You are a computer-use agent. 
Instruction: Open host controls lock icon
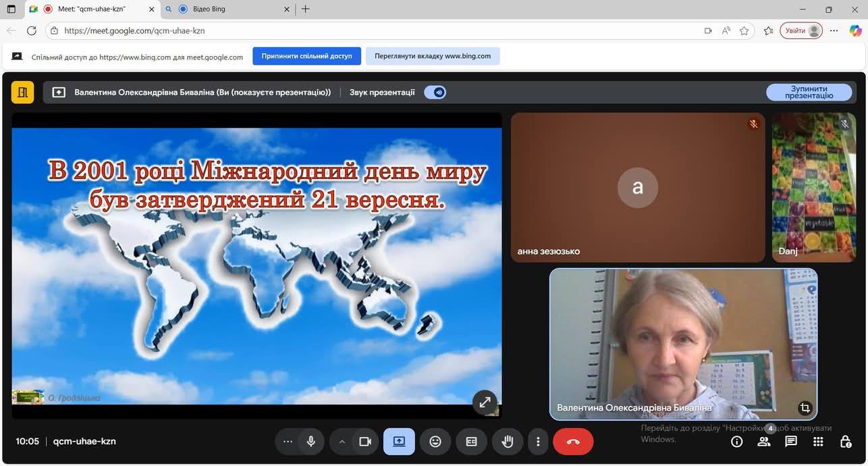(x=845, y=442)
